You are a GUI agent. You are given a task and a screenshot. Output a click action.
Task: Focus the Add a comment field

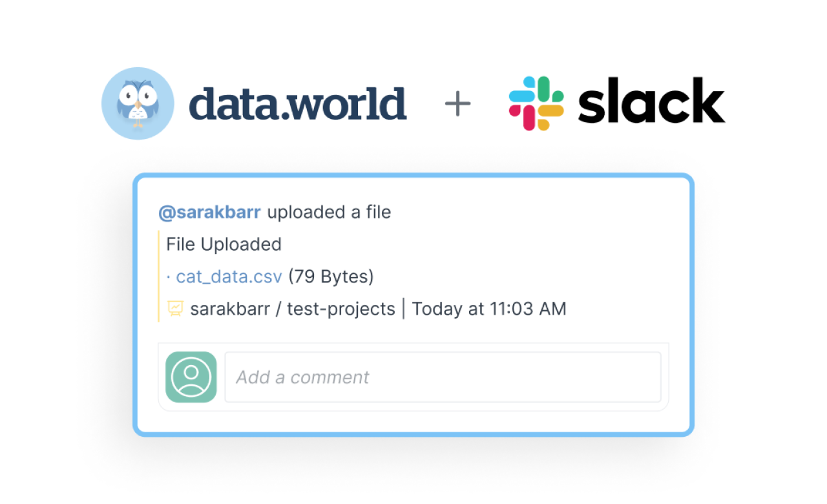[443, 377]
